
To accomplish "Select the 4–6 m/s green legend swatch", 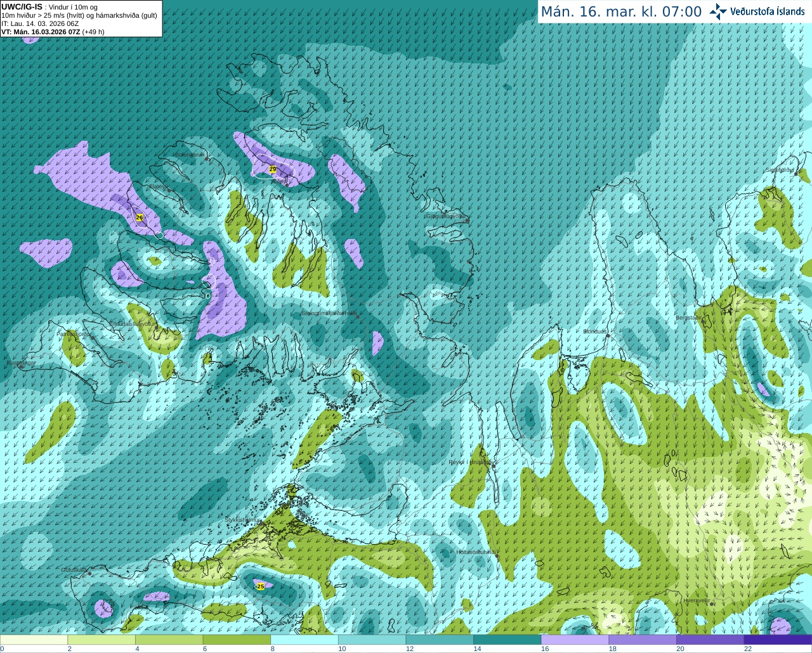I will (x=169, y=640).
